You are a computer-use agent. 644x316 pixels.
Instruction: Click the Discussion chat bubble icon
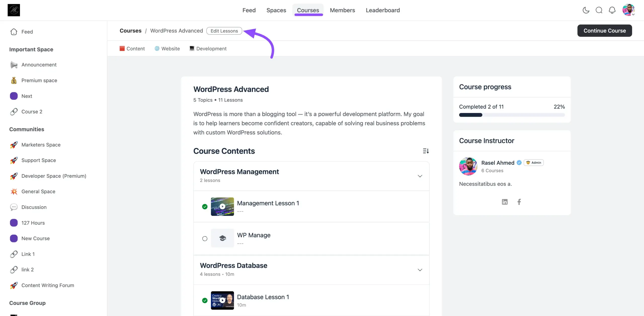pyautogui.click(x=14, y=207)
